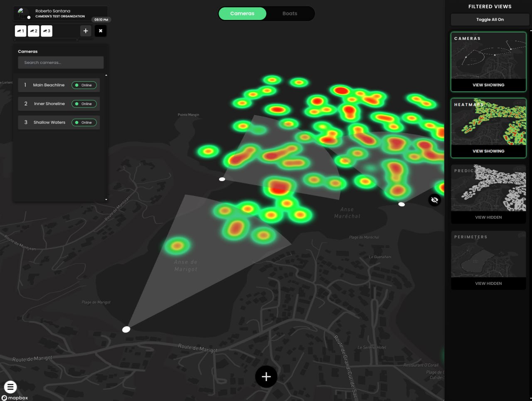Viewport: 532px width, 401px height.
Task: Select camera 1 chip in the toolbar
Action: (20, 31)
